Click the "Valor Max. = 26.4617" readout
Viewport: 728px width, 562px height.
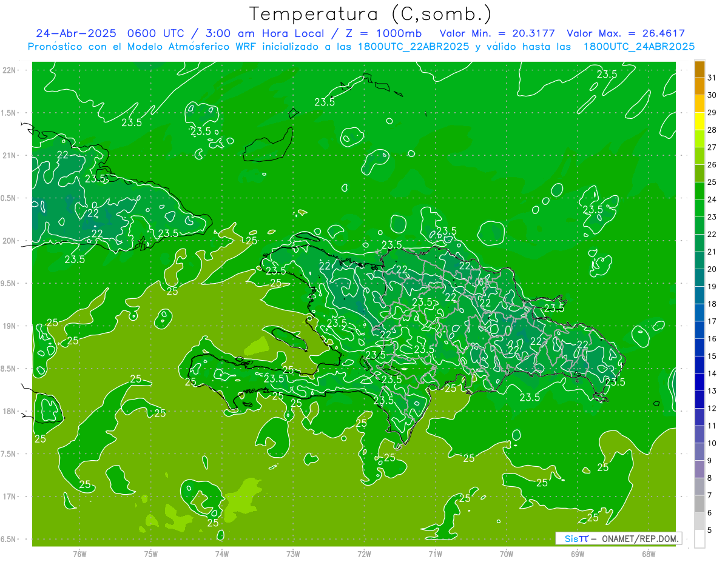coord(625,33)
